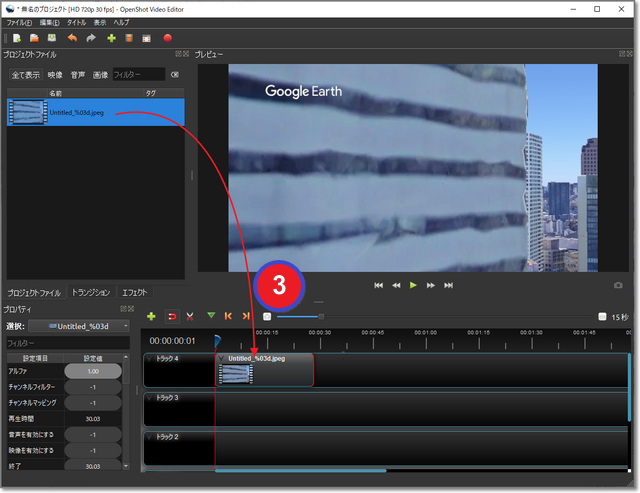
Task: Select the Razor tool with scissors icon
Action: [x=189, y=316]
